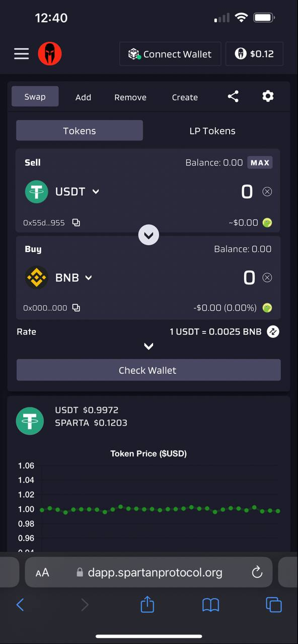Open the Create pool tab
The image size is (298, 644).
pyautogui.click(x=185, y=97)
